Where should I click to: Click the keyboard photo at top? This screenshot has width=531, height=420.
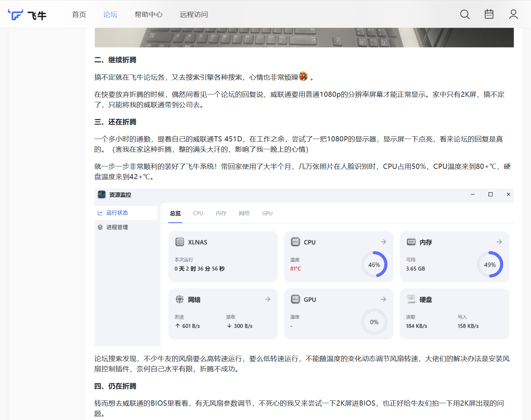tap(304, 37)
